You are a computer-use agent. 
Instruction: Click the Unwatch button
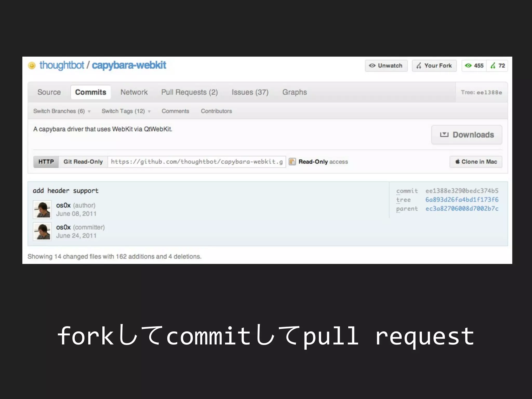(x=386, y=66)
